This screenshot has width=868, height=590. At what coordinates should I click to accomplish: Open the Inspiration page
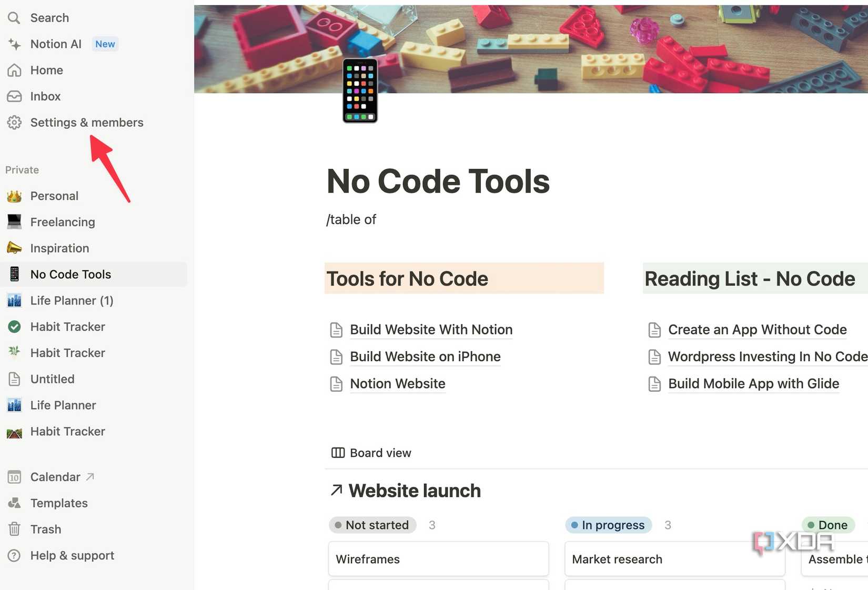59,248
